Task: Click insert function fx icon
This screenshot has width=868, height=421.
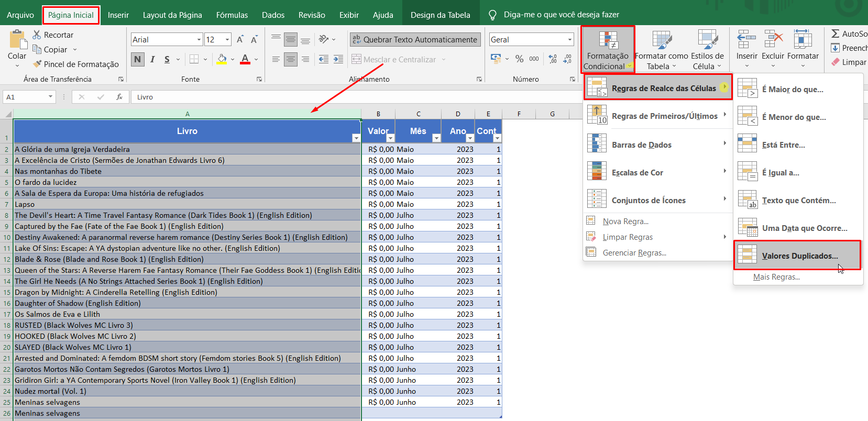Action: [119, 97]
